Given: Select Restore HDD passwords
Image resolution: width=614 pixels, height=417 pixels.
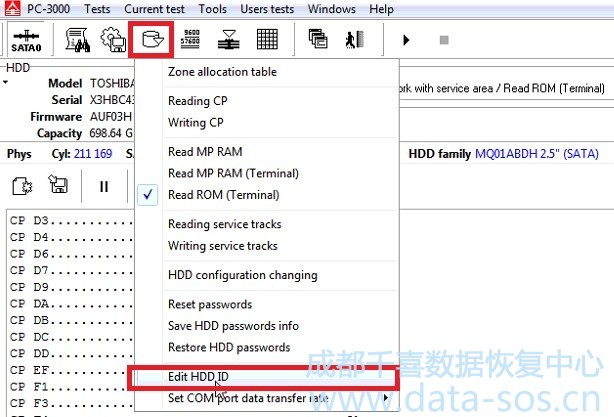Looking at the screenshot, I should coord(267,347).
